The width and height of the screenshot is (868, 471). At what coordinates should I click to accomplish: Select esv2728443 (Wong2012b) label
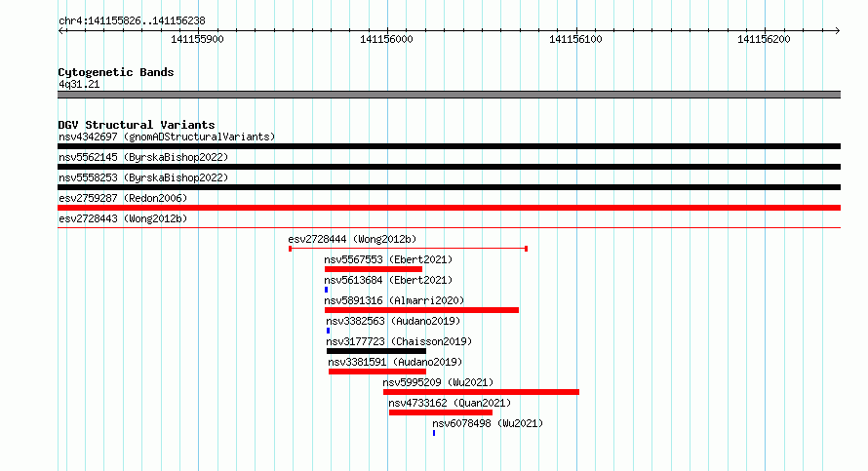(123, 218)
